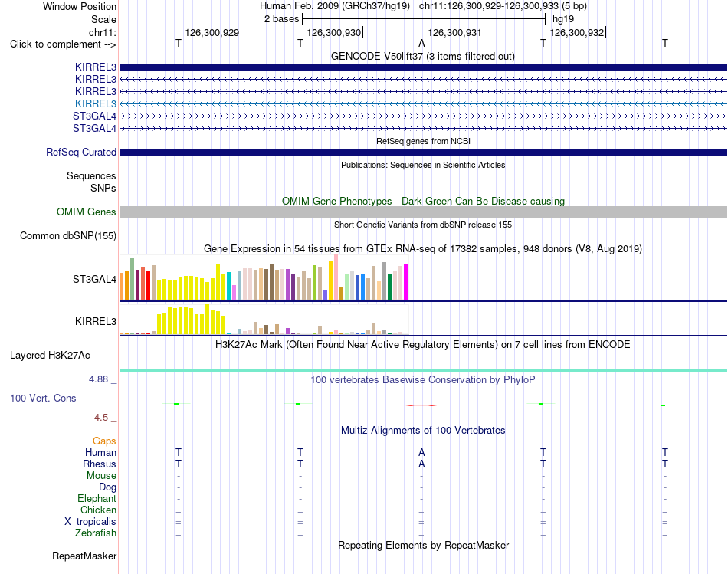Click the orange Gaps label
This screenshot has height=574, width=728.
[x=104, y=441]
